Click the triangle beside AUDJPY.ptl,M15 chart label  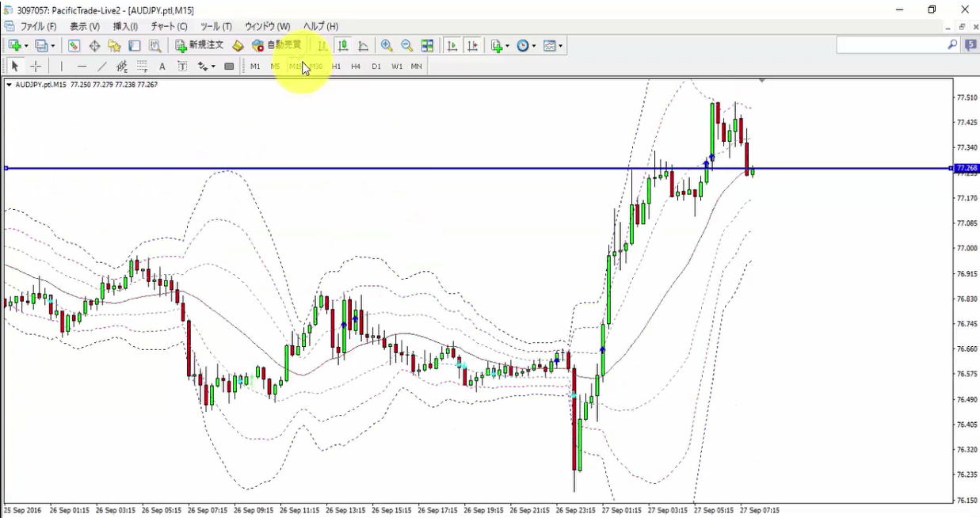click(x=9, y=84)
